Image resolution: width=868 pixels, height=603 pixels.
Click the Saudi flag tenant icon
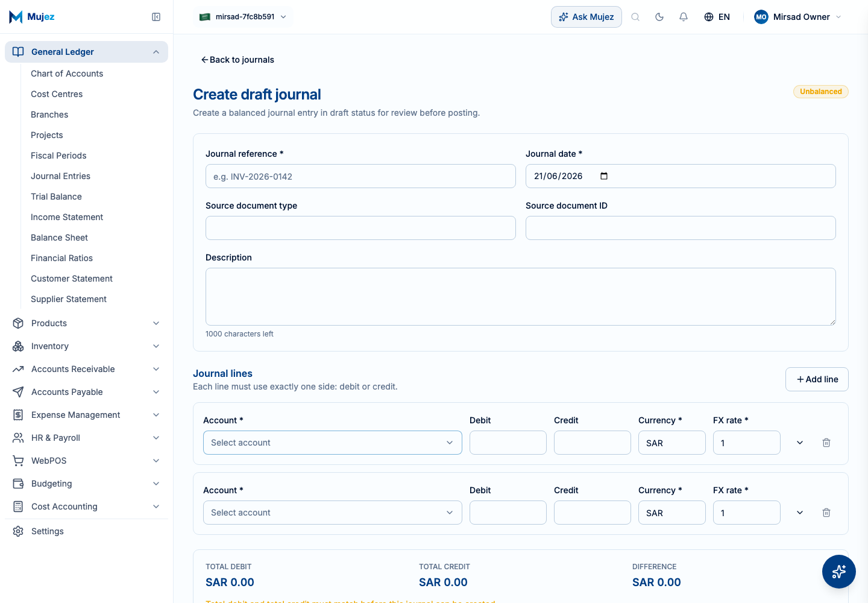click(x=205, y=17)
